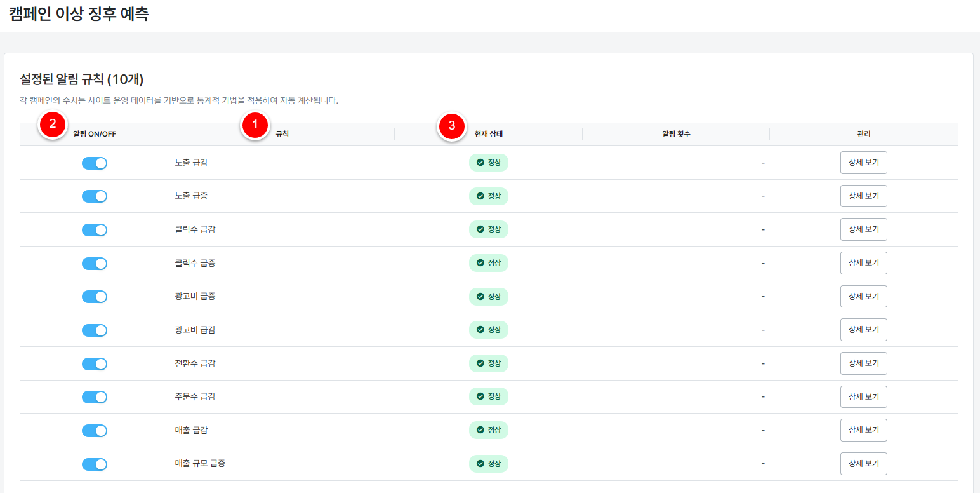Click the 정상 check icon for 매출 규모 급증
The image size is (980, 493).
(x=480, y=464)
